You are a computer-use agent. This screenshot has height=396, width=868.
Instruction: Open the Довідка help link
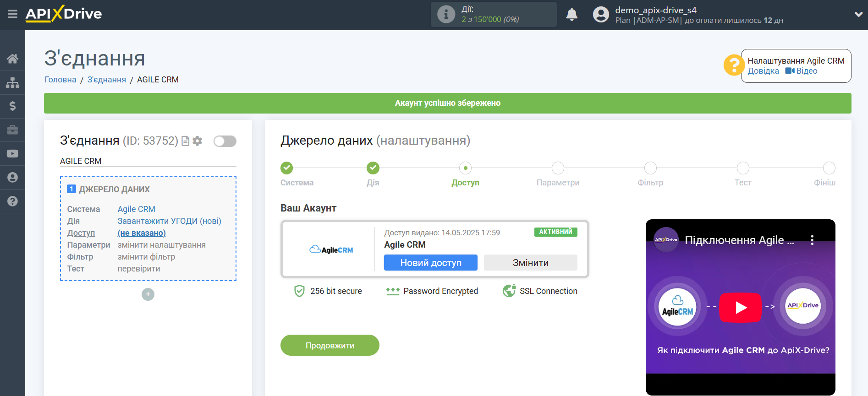[763, 71]
